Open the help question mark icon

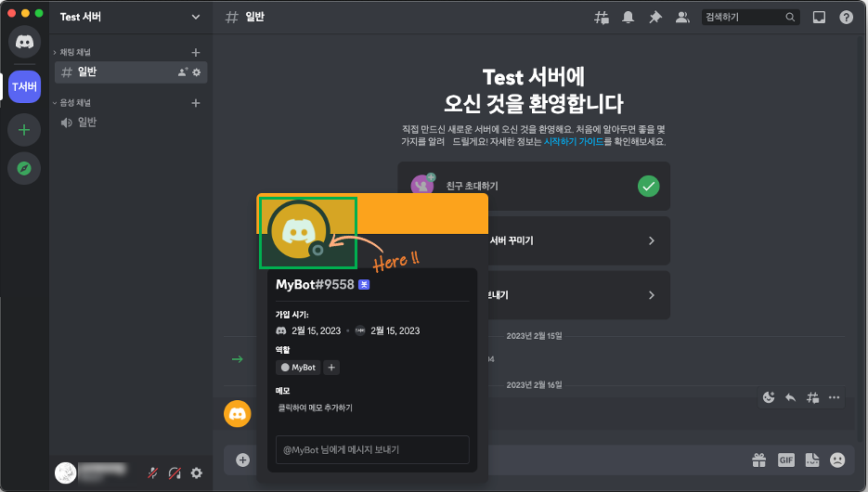(846, 17)
